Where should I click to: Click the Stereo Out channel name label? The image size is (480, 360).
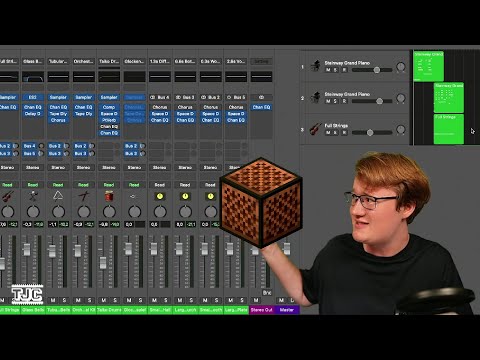tap(262, 310)
